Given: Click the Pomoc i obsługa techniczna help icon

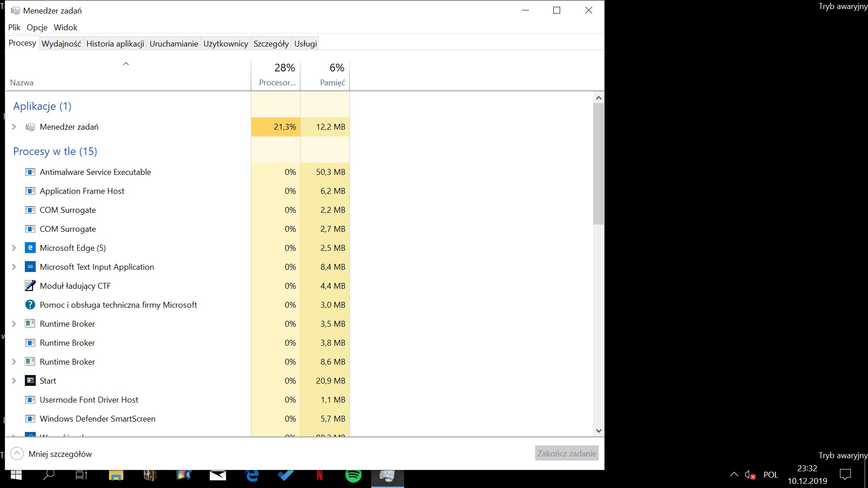Looking at the screenshot, I should (x=30, y=305).
